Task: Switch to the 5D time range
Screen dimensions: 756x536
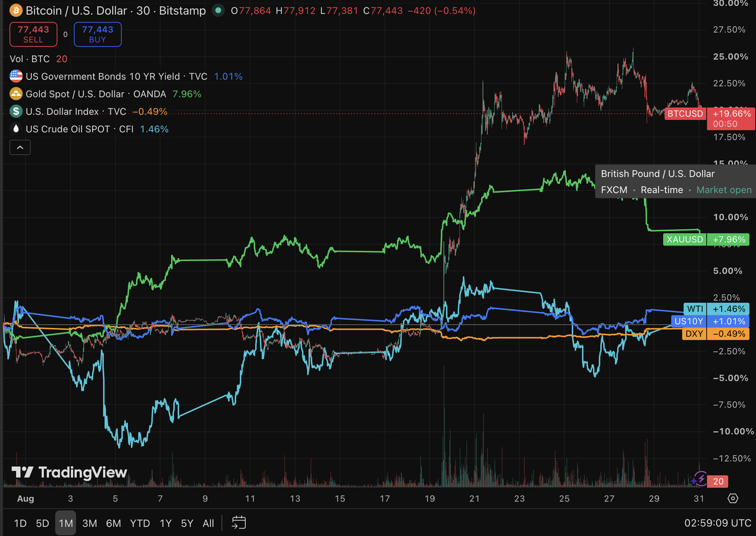Action: (x=43, y=523)
